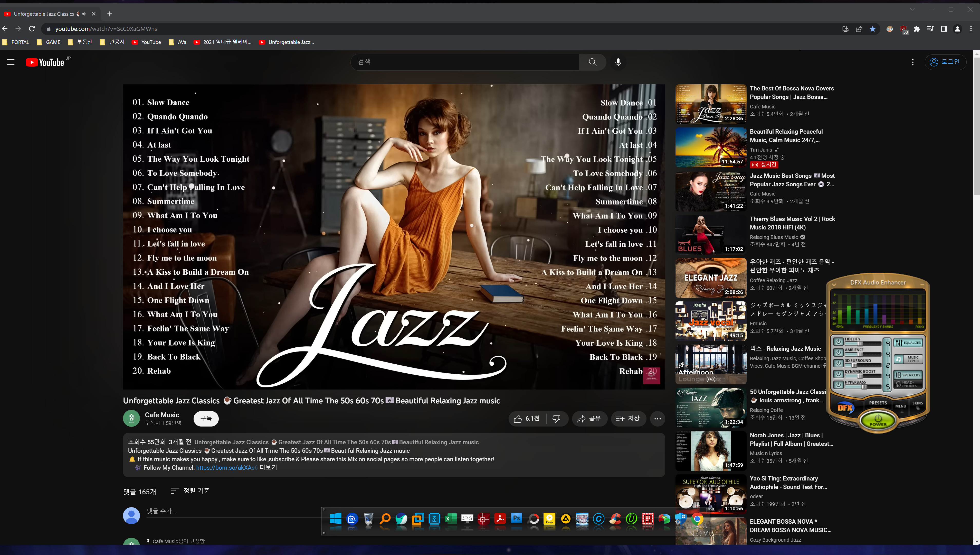Reload the page
Viewport: 980px width, 555px height.
[32, 29]
